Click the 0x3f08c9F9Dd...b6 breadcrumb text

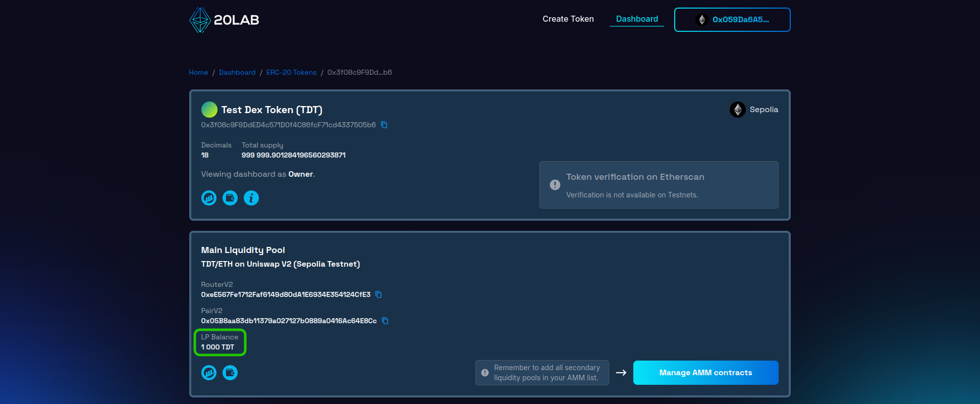pyautogui.click(x=359, y=72)
